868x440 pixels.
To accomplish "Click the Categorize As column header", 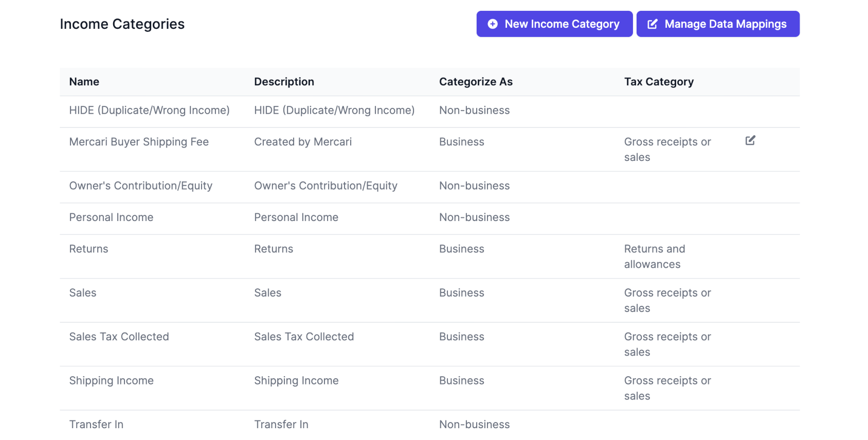I will [x=476, y=82].
